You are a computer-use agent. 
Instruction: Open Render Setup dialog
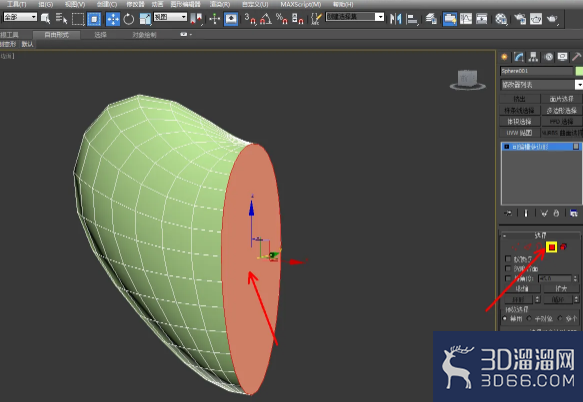[520, 19]
